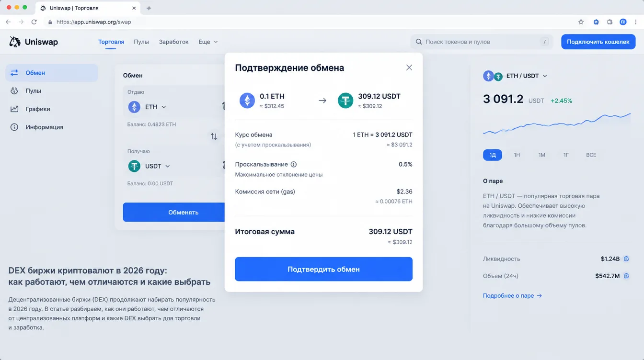Select the Uniswap | Торговля browser tab
The image size is (644, 360).
pyautogui.click(x=88, y=8)
